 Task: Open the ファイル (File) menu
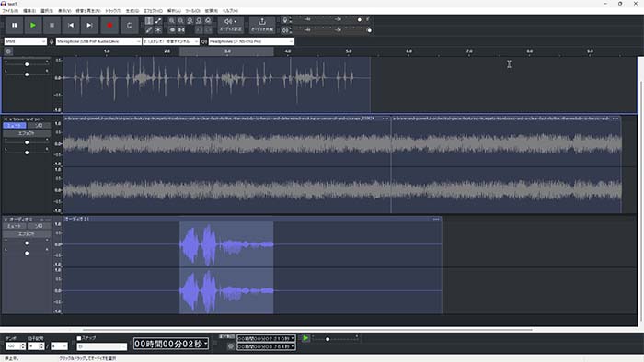tap(10, 11)
